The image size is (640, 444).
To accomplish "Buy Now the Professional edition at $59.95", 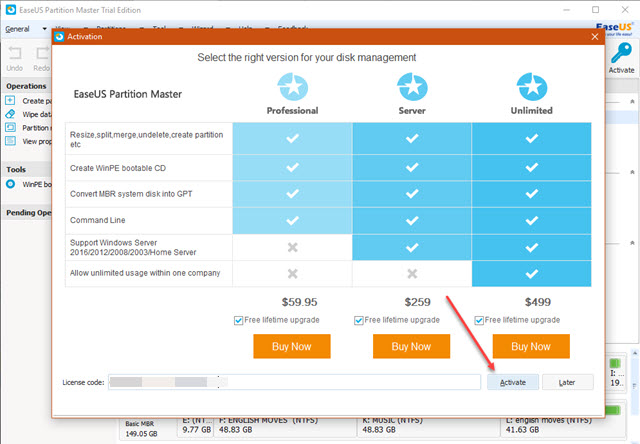I will [292, 346].
